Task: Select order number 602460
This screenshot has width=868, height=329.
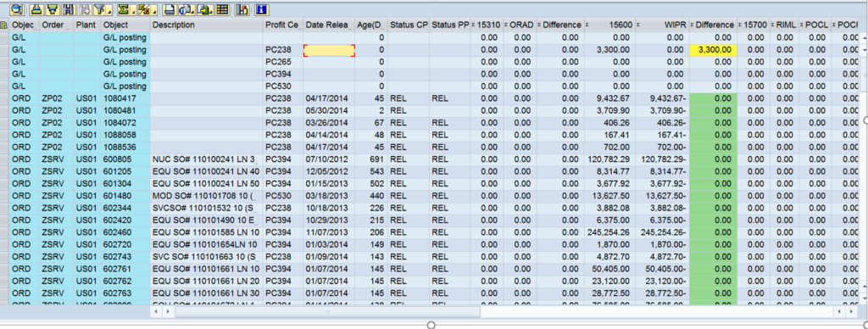Action: click(125, 232)
